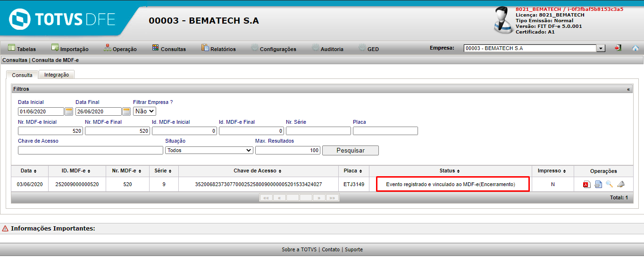Screen dimensions: 644x265
Task: Click the warning icon beside Informações Importantes
Action: tap(5, 229)
